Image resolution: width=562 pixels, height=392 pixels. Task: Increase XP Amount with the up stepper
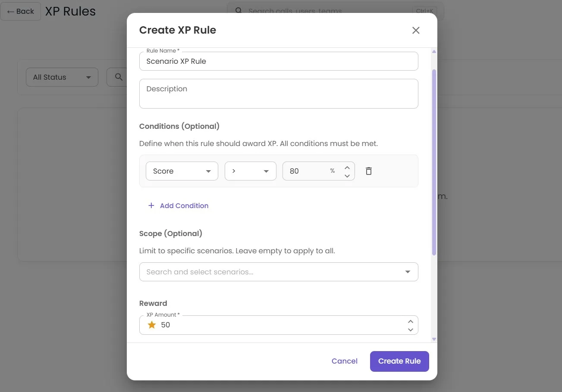tap(410, 320)
